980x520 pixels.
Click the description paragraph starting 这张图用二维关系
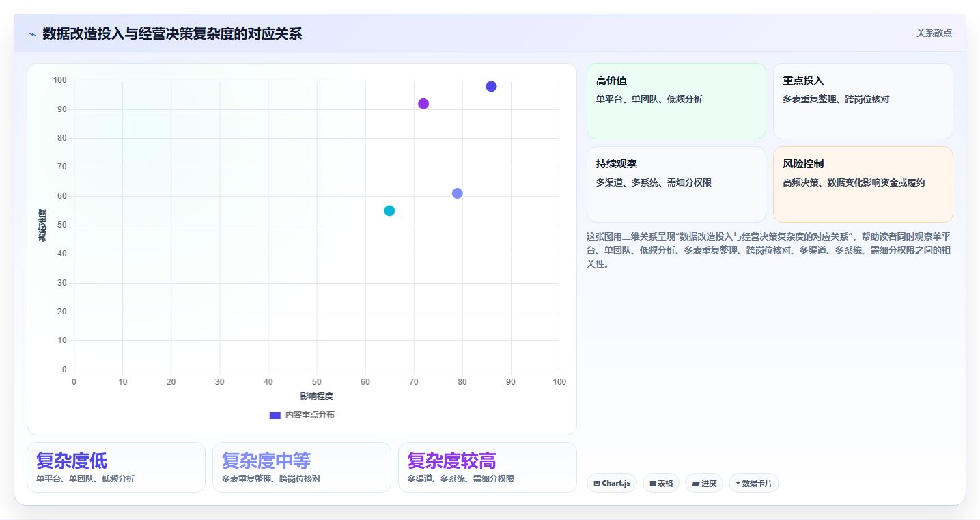[768, 250]
